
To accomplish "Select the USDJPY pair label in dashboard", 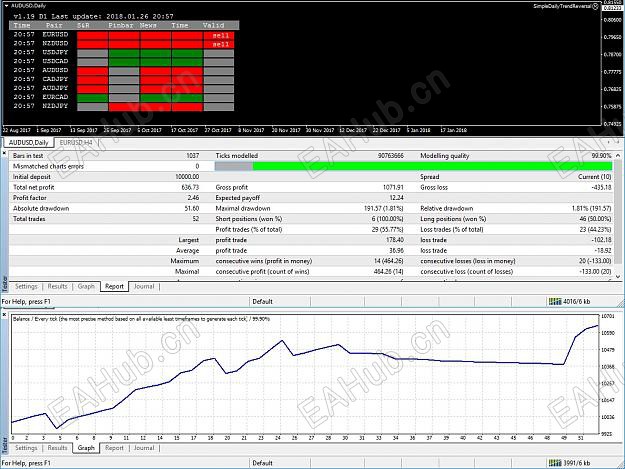I will [55, 52].
